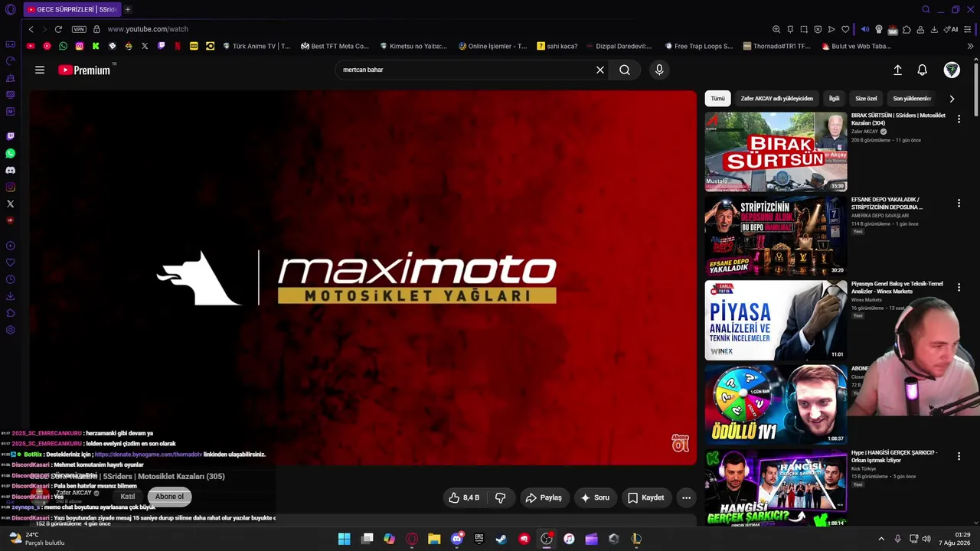Open options for 'BIRAK SÜRTSÜN' video
The width and height of the screenshot is (980, 551).
(959, 119)
